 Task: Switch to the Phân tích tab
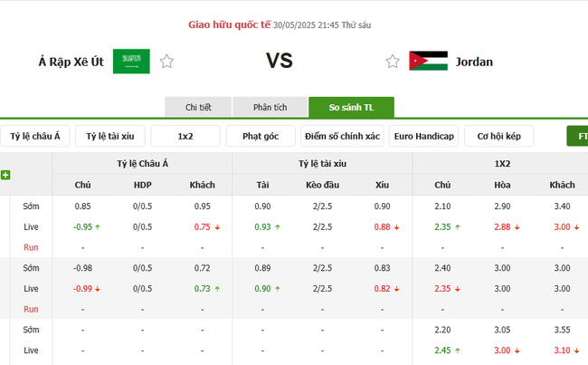(270, 108)
